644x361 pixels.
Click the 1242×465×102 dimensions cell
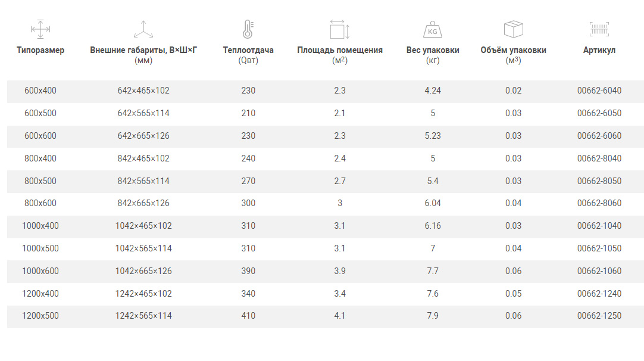click(143, 294)
